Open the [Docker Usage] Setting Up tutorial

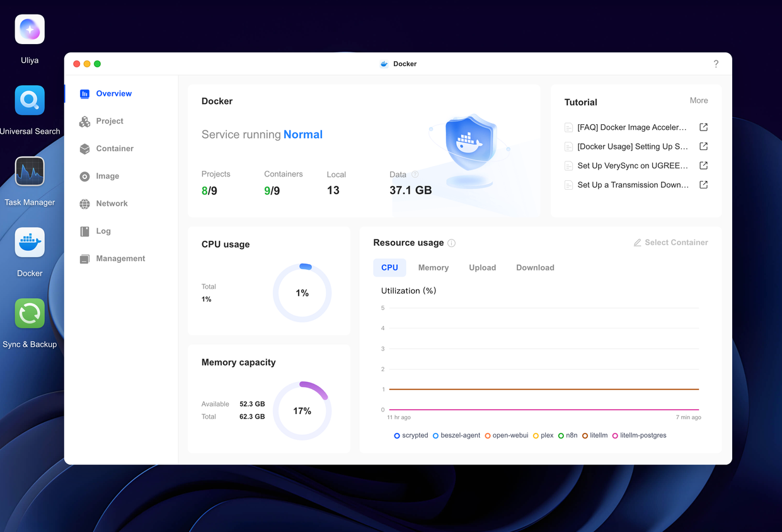pyautogui.click(x=633, y=146)
